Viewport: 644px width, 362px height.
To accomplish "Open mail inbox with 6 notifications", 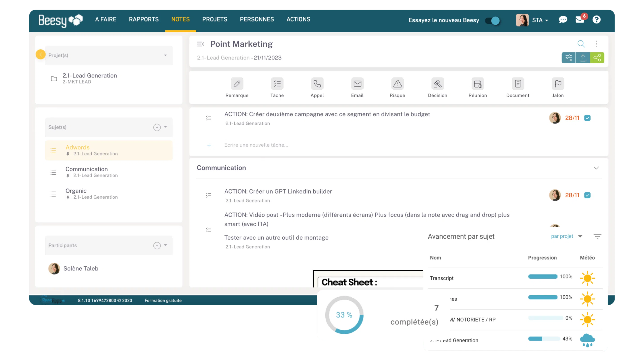I will click(x=580, y=20).
